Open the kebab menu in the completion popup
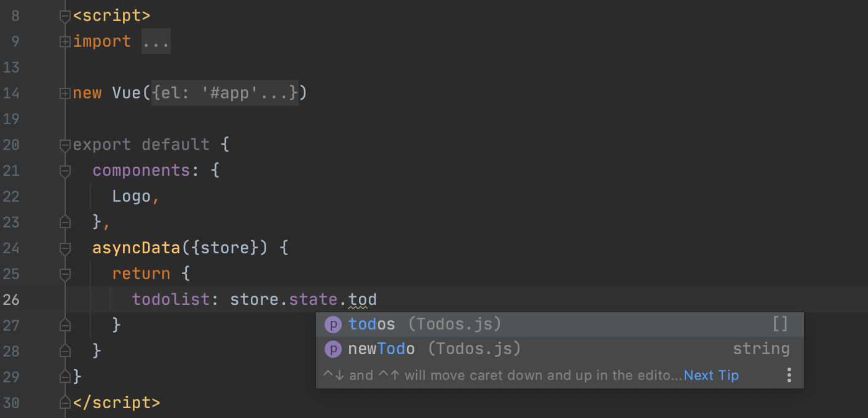 [789, 374]
